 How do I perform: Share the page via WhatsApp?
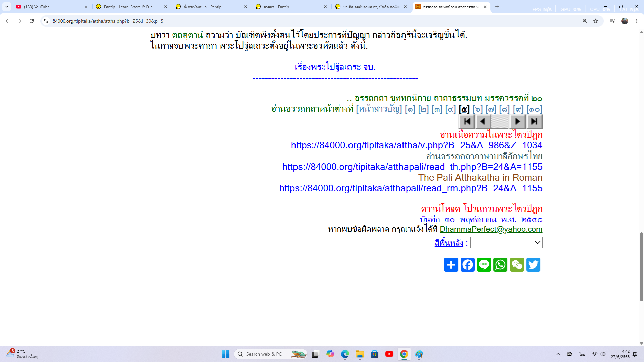[x=500, y=265]
